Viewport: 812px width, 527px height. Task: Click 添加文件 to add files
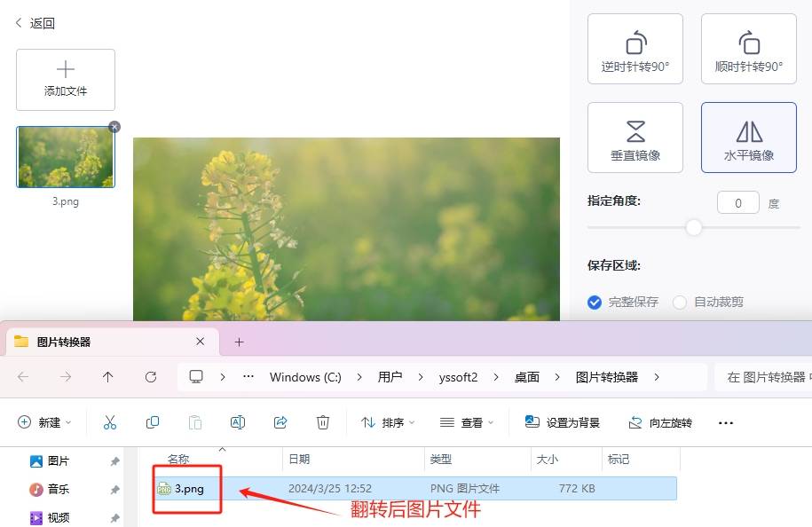tap(65, 80)
